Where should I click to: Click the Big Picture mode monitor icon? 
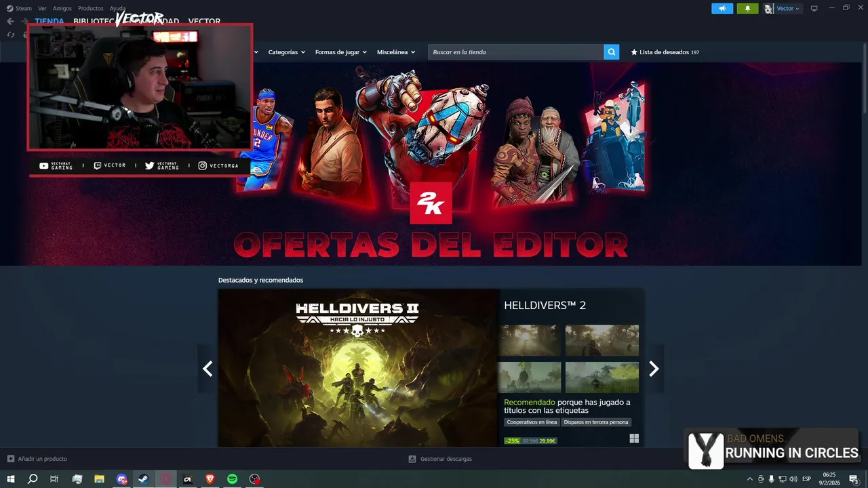814,8
